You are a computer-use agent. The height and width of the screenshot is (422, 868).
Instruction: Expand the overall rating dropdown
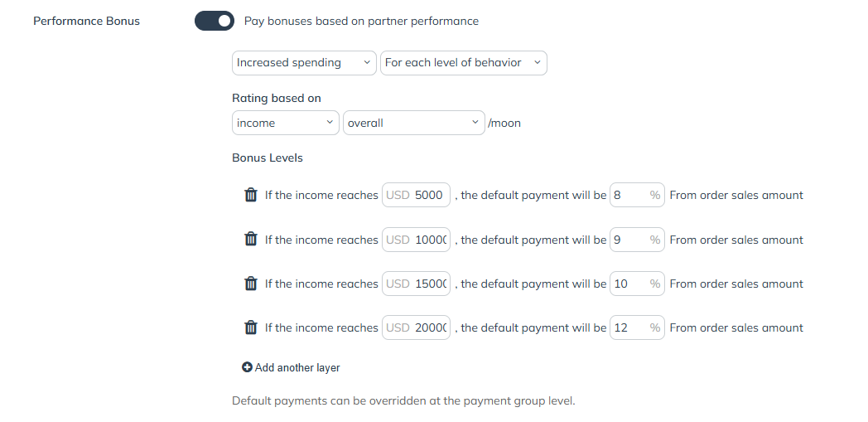[414, 123]
